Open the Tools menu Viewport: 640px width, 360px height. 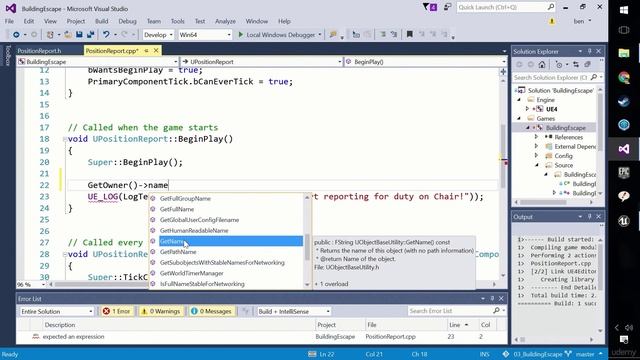click(x=178, y=21)
